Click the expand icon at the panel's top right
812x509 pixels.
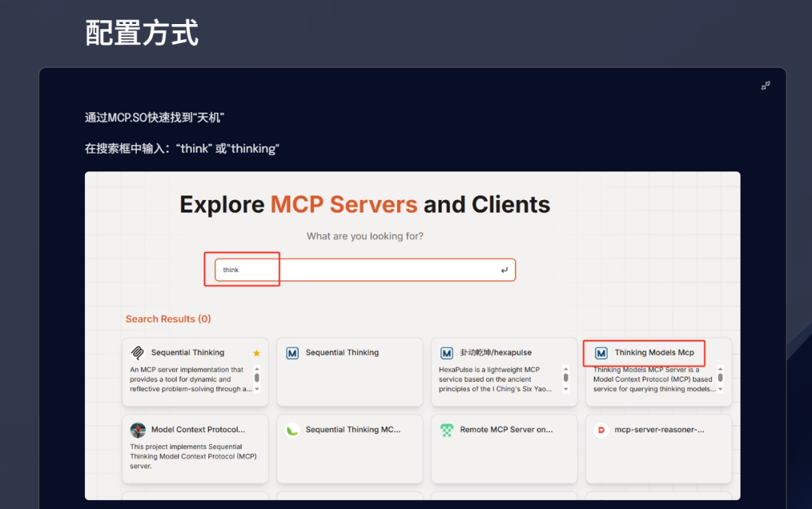pos(765,86)
